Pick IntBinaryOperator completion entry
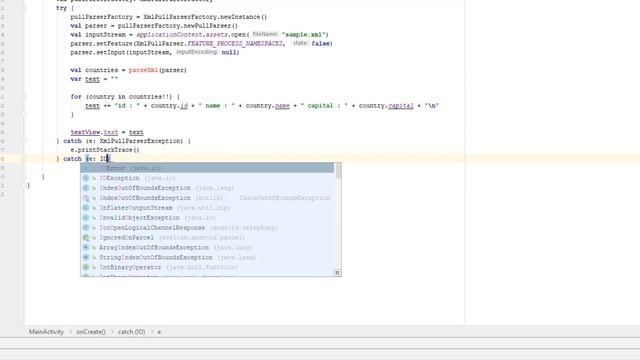Viewport: 640px width, 360px height. [x=207, y=267]
